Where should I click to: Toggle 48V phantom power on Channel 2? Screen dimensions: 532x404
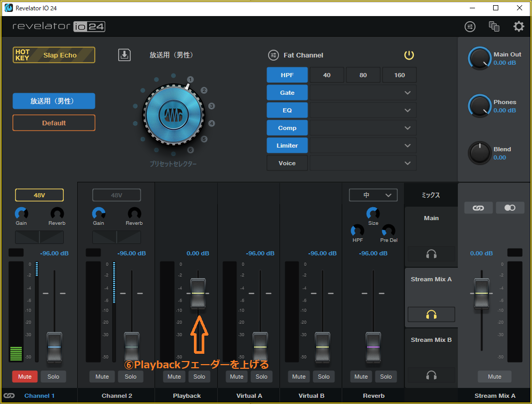[116, 195]
